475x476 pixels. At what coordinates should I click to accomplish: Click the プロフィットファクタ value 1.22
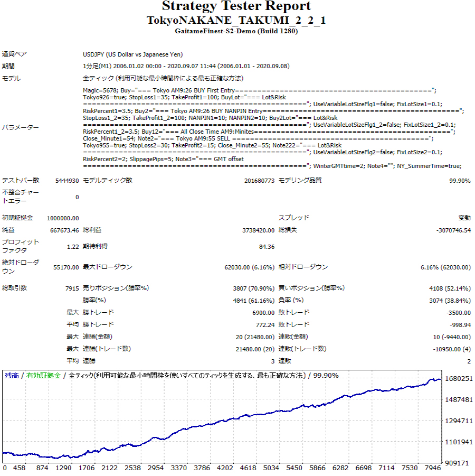73,247
